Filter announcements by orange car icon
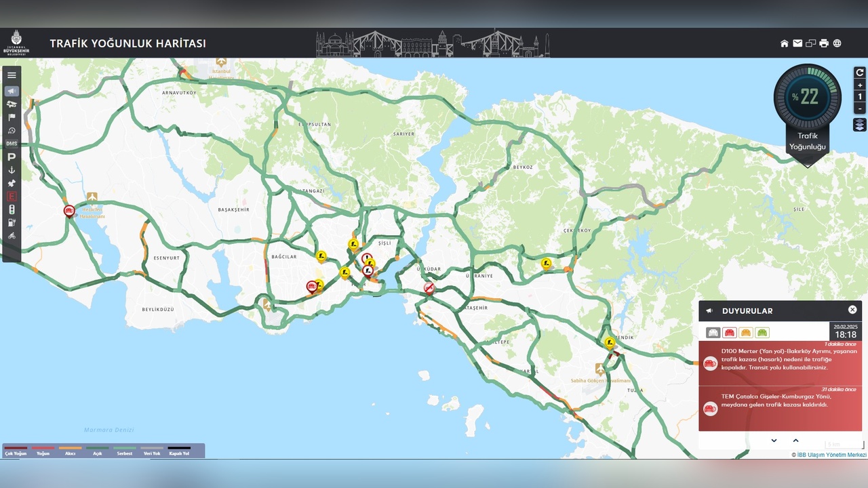Image resolution: width=868 pixels, height=488 pixels. 746,333
